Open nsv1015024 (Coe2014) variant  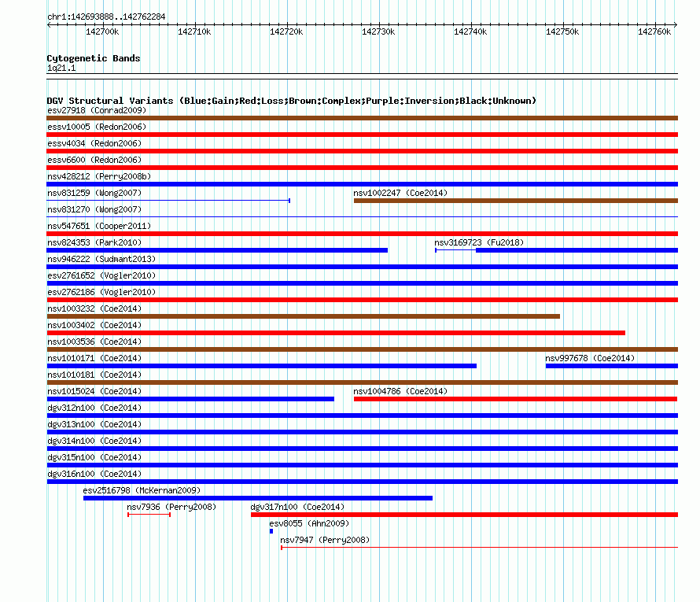94,391
